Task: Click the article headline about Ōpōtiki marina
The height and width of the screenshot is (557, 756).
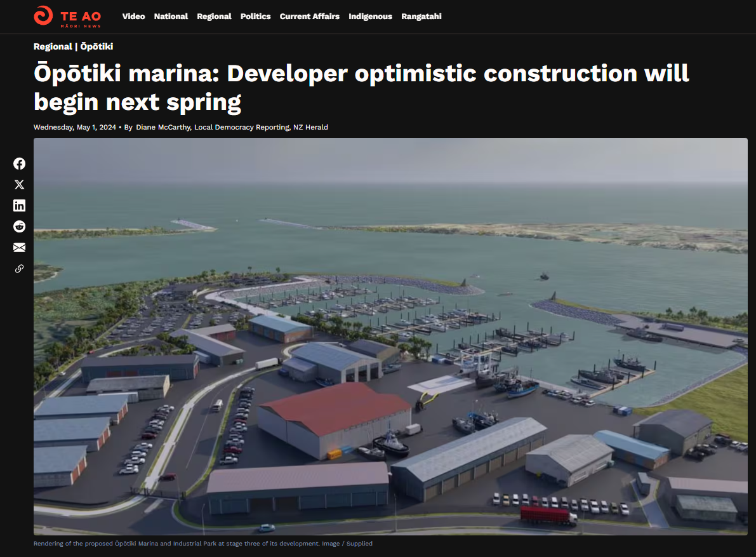Action: click(361, 87)
